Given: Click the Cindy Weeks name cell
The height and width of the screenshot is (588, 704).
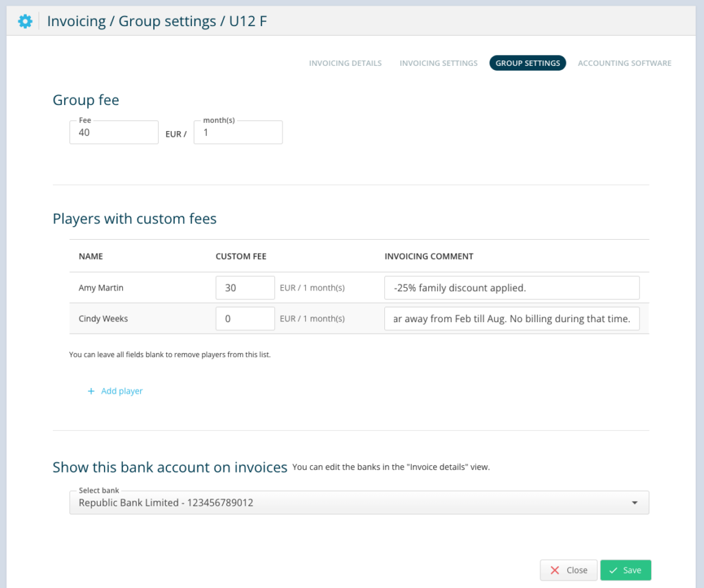Looking at the screenshot, I should (x=103, y=319).
